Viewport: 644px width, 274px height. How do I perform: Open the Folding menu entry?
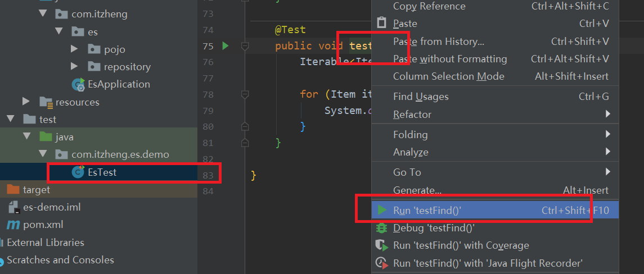[496, 135]
